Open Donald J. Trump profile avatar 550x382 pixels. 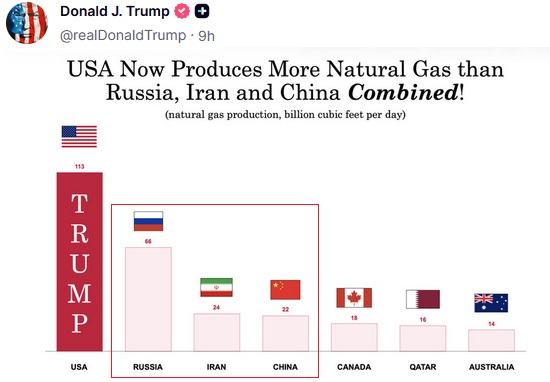click(27, 22)
